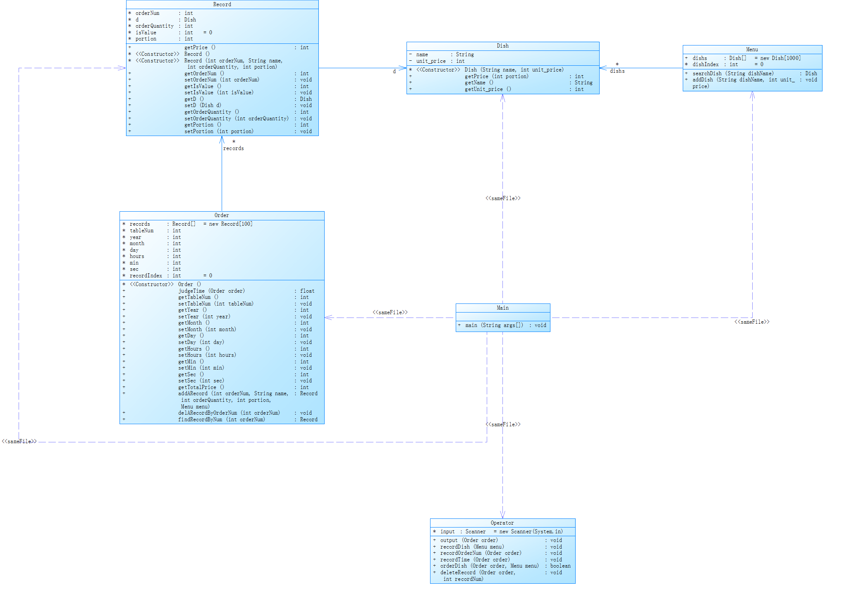Click the main (String args[]) method
The height and width of the screenshot is (616, 849).
click(494, 325)
